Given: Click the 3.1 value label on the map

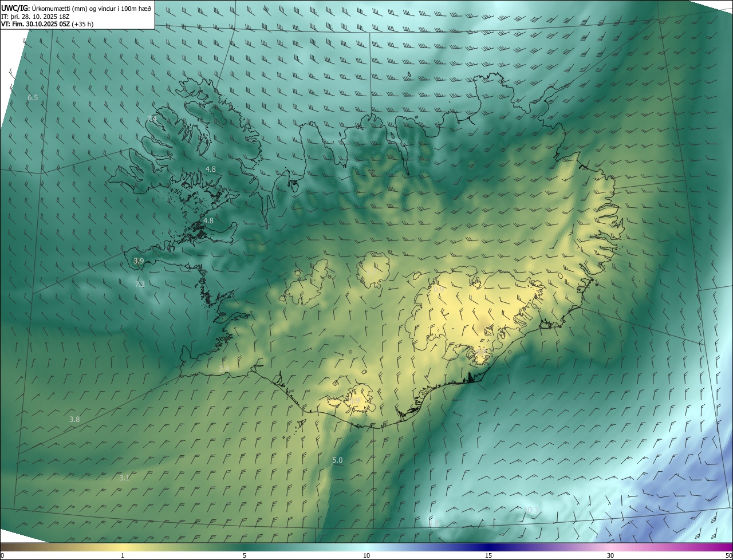Looking at the screenshot, I should (124, 478).
